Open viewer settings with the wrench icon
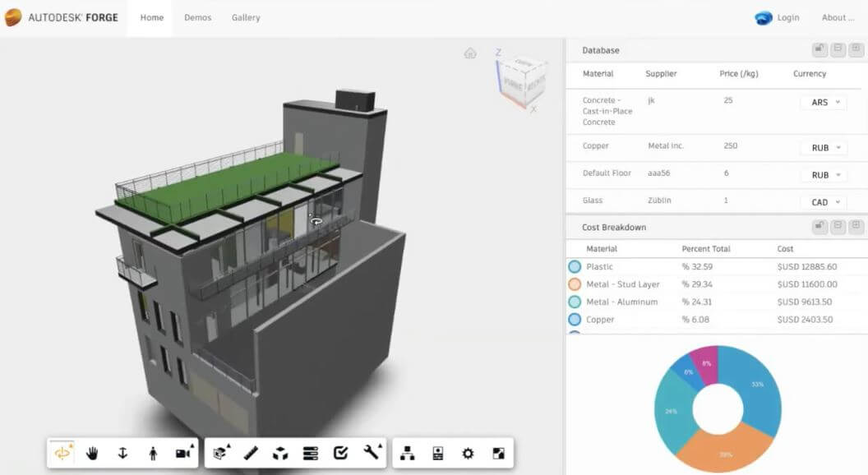868x475 pixels. click(372, 451)
